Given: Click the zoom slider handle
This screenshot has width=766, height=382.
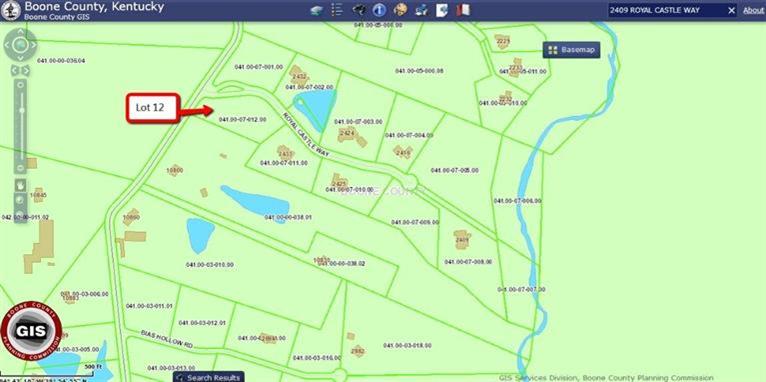Looking at the screenshot, I should coord(21,111).
